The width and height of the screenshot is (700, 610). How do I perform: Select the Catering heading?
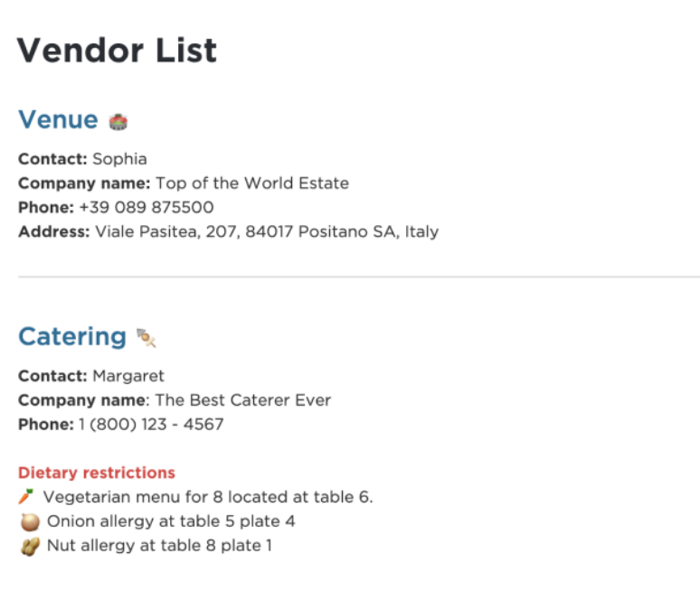(x=72, y=337)
